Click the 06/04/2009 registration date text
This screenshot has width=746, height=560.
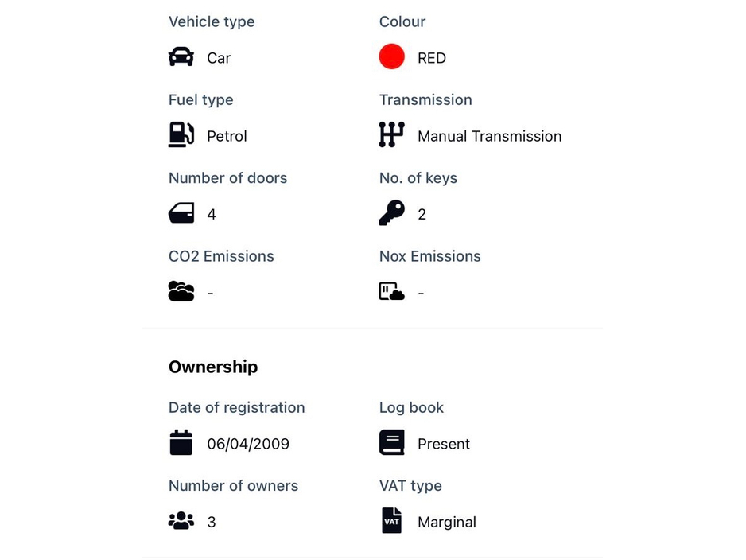coord(248,444)
